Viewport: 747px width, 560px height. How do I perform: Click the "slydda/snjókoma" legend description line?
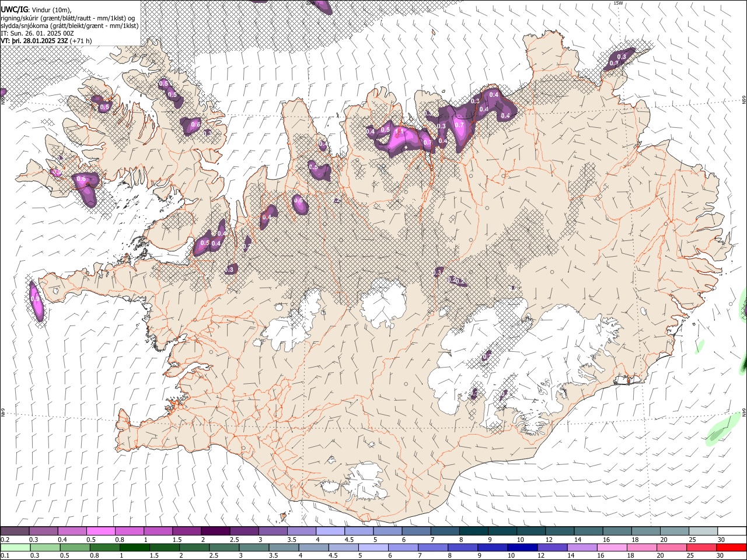[69, 26]
